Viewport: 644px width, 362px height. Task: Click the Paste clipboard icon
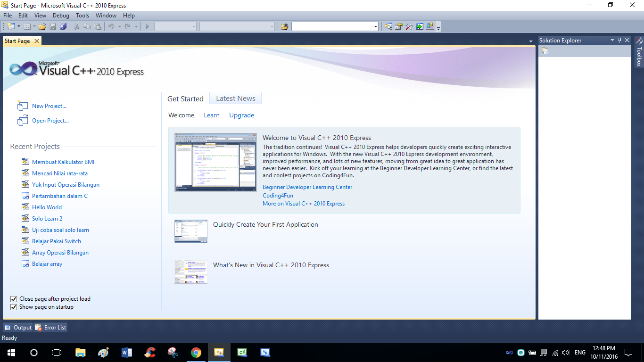[98, 26]
